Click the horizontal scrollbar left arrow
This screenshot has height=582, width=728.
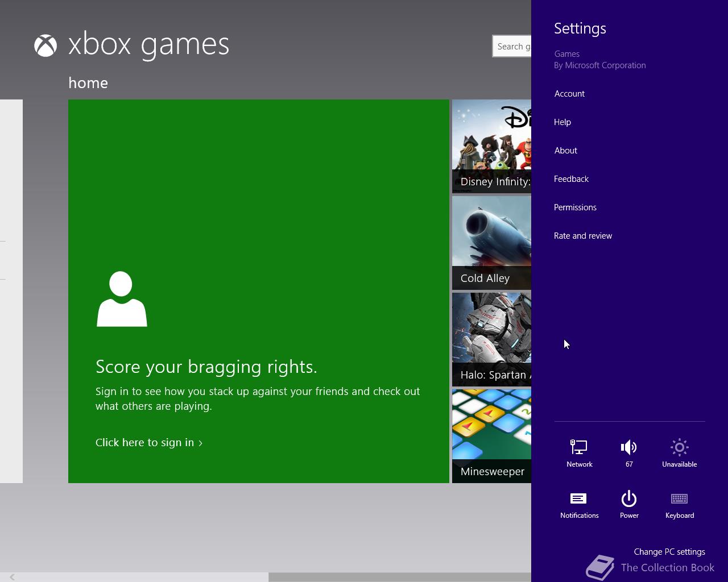point(12,577)
